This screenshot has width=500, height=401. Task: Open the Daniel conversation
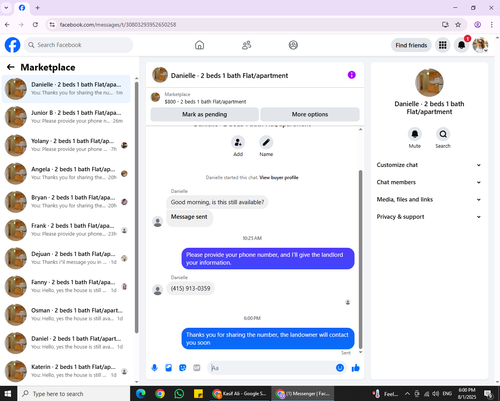point(66,343)
